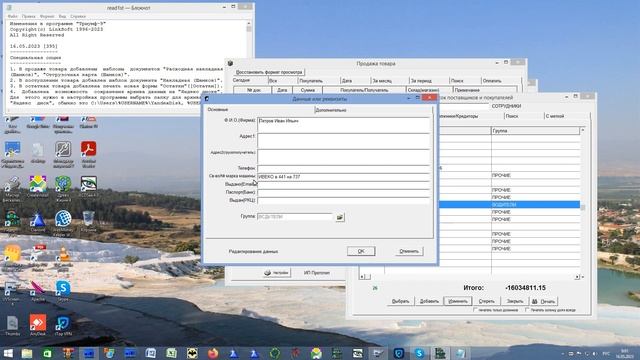The width and height of the screenshot is (640, 360).
Task: Switch to Skype in the taskbar
Action: [x=419, y=353]
